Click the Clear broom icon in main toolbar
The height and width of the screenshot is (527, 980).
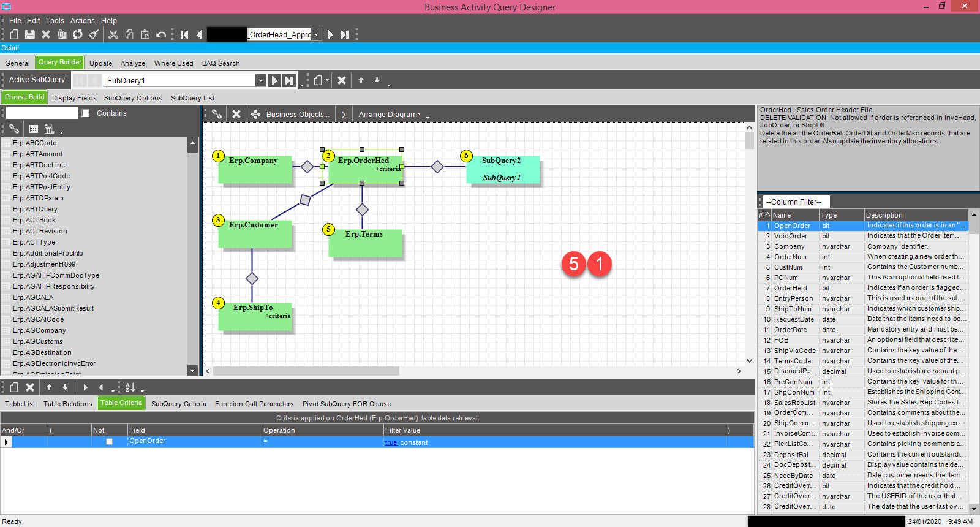point(94,34)
